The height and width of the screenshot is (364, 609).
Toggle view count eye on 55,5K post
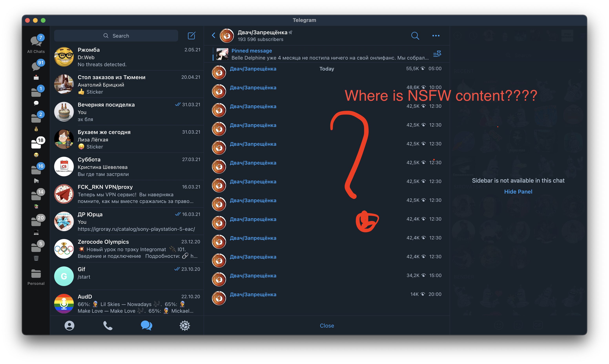click(x=423, y=69)
